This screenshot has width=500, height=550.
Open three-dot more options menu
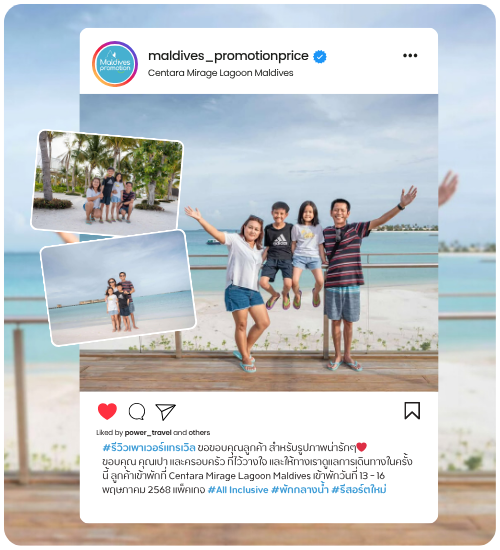[410, 55]
